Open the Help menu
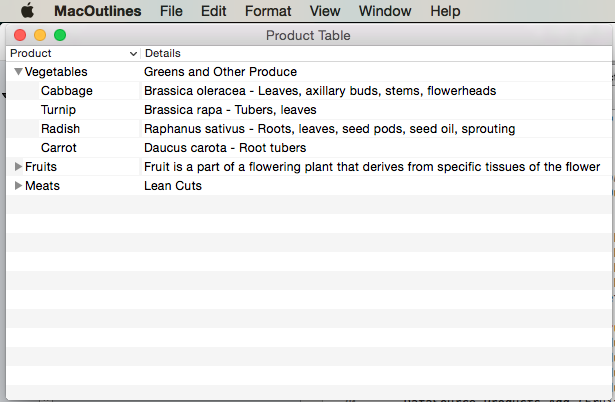Image resolution: width=615 pixels, height=402 pixels. [x=445, y=11]
